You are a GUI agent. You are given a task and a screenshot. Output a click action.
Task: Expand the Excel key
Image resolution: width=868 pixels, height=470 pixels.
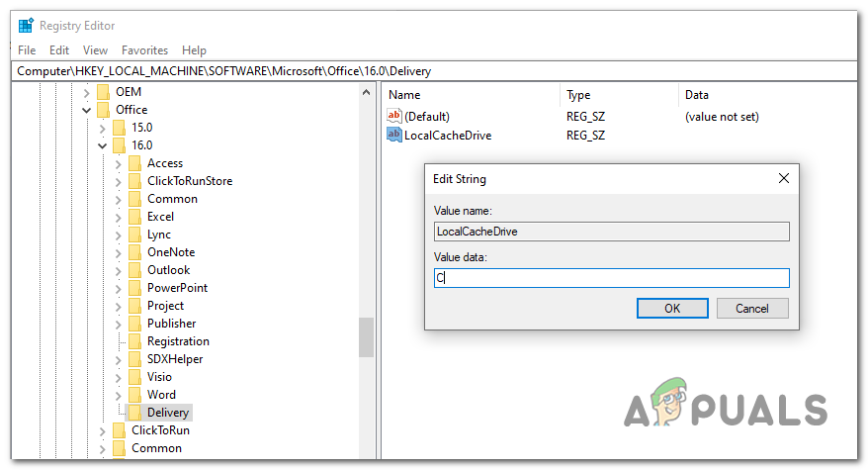pyautogui.click(x=118, y=218)
